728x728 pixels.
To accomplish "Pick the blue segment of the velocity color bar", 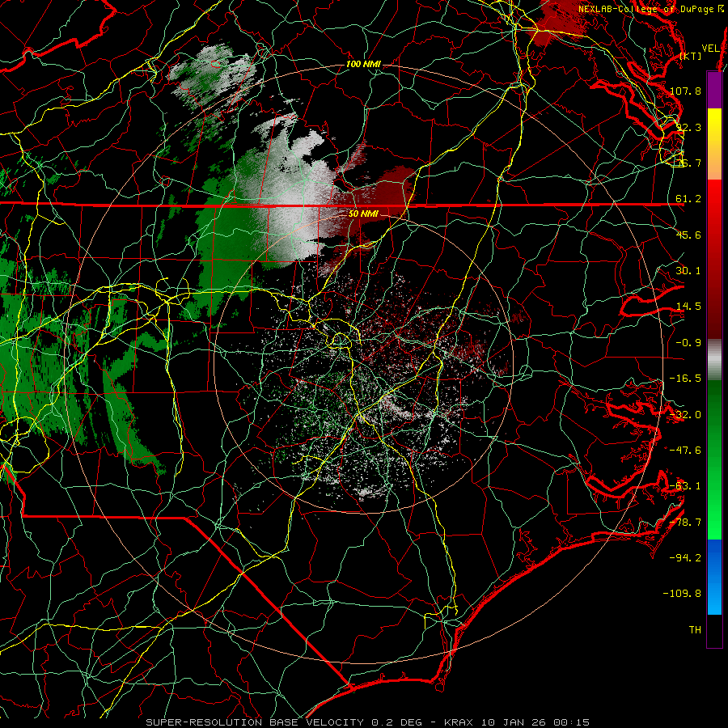I will click(714, 577).
